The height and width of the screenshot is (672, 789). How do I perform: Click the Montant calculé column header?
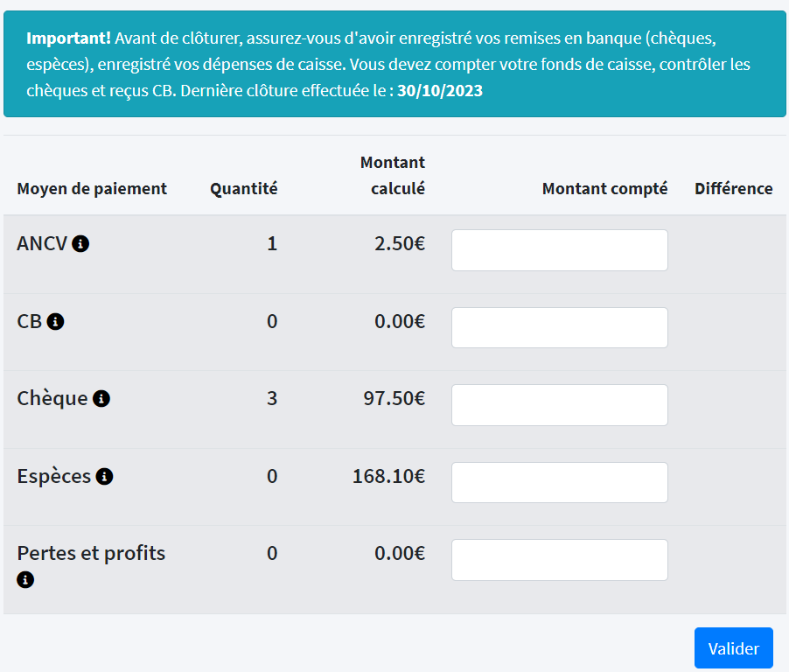[393, 175]
